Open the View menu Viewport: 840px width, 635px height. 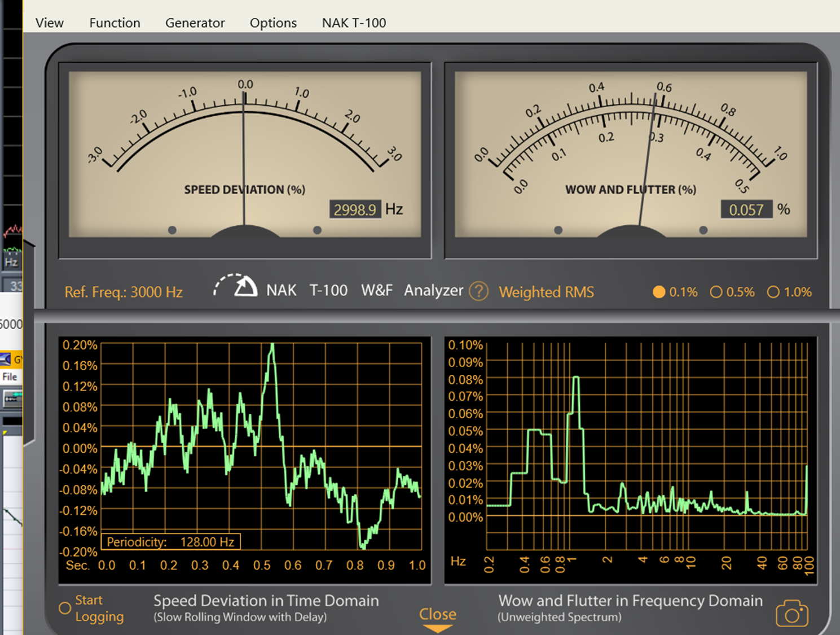[x=50, y=23]
